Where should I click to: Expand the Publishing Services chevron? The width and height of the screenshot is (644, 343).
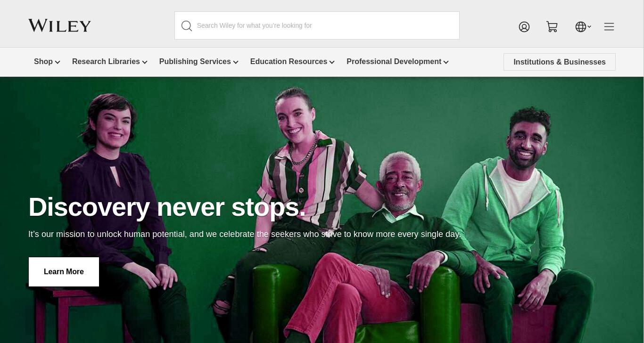[236, 62]
